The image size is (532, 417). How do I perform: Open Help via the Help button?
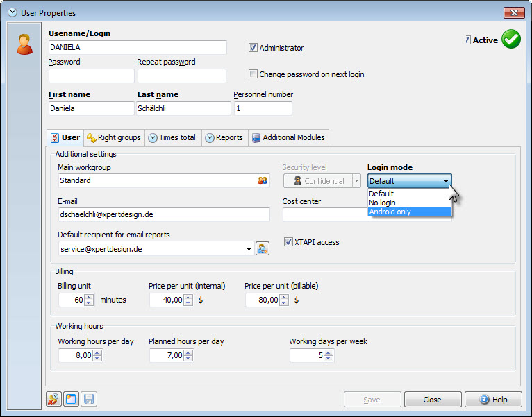(x=493, y=400)
